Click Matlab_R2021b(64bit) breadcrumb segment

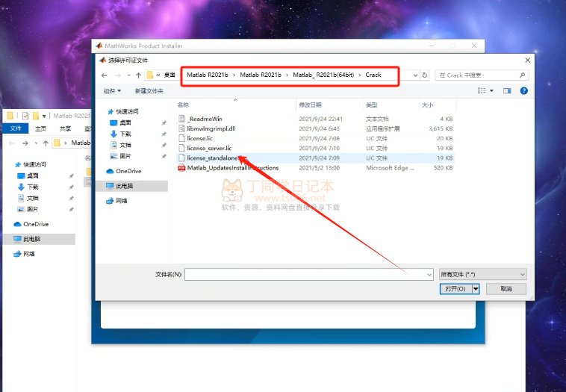(x=323, y=75)
